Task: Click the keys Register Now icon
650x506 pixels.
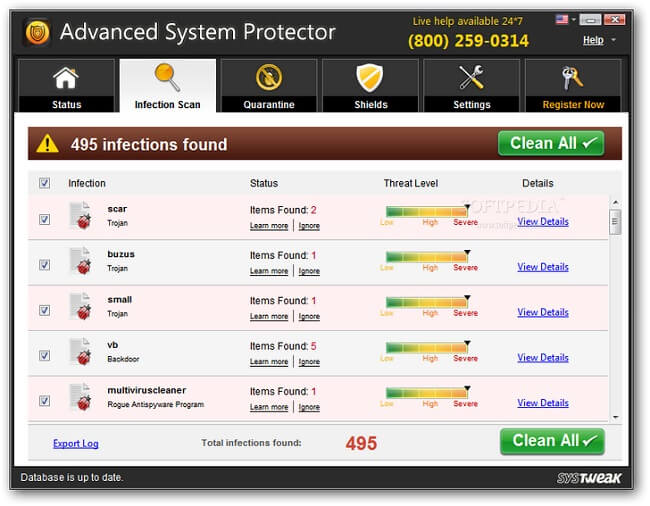Action: pos(572,77)
